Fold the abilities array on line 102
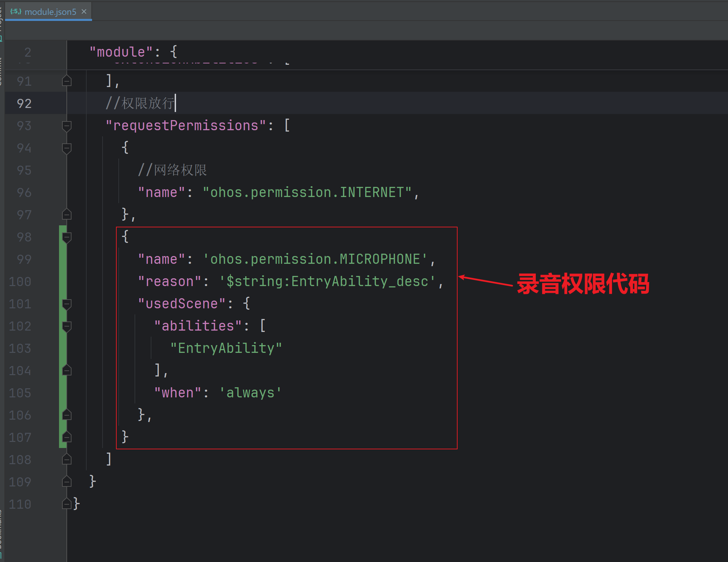 (67, 326)
